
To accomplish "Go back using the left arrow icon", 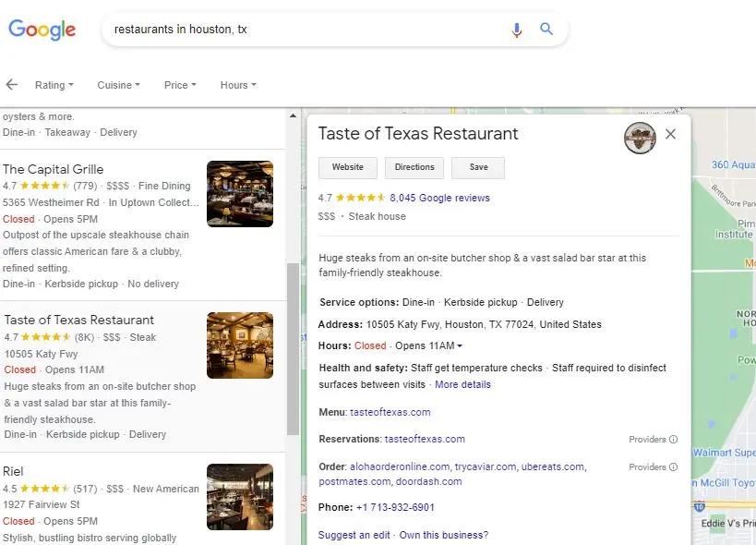I will coord(12,85).
